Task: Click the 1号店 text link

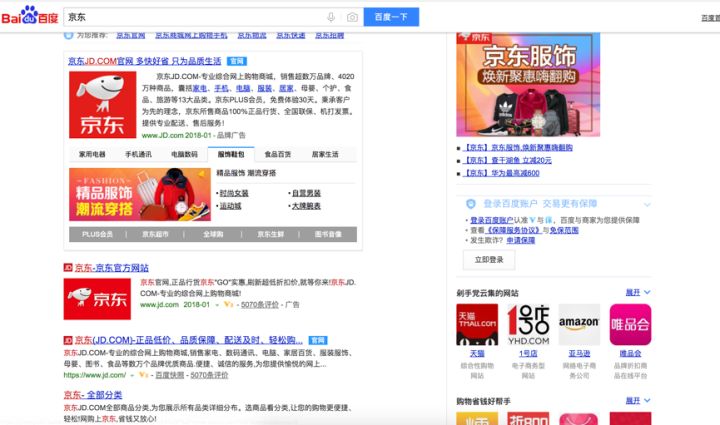Action: click(x=528, y=353)
